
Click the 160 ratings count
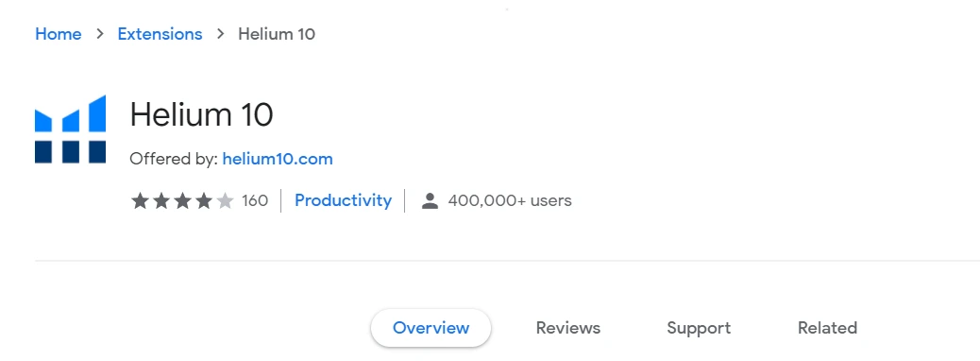click(x=255, y=201)
